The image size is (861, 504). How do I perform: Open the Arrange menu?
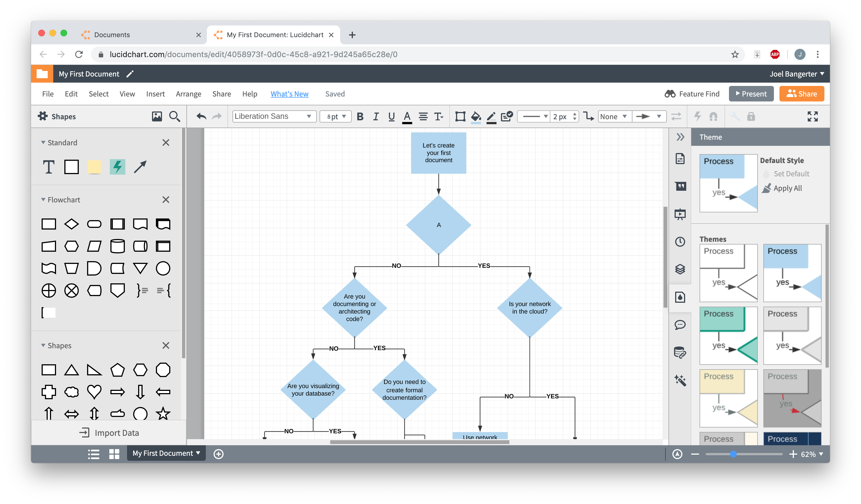(x=188, y=94)
